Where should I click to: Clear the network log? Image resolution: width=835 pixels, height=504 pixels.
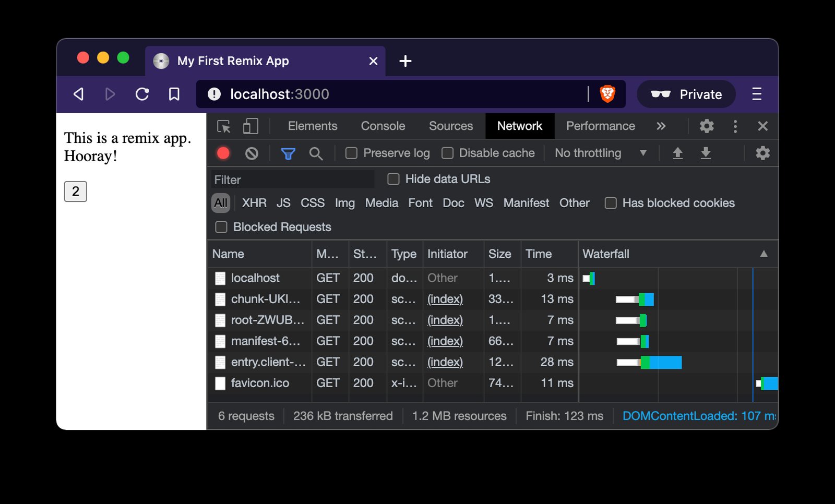point(252,153)
